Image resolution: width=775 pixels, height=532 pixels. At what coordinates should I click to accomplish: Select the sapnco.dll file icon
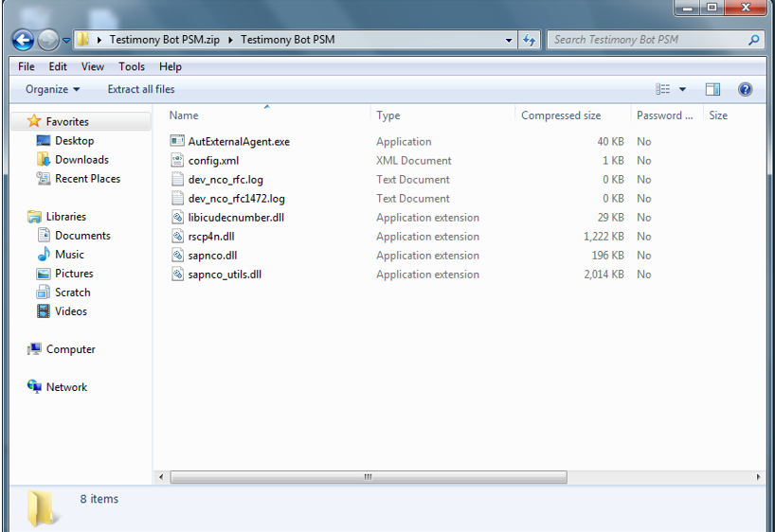177,255
